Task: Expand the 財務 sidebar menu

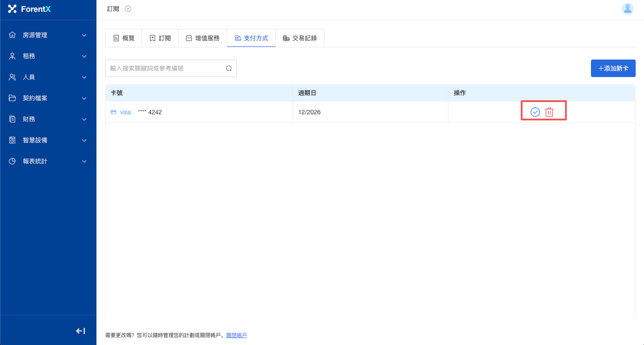Action: point(48,119)
